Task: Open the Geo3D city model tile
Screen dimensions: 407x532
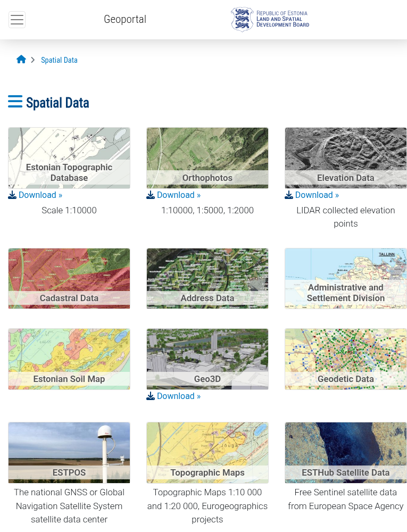Action: coord(207,359)
